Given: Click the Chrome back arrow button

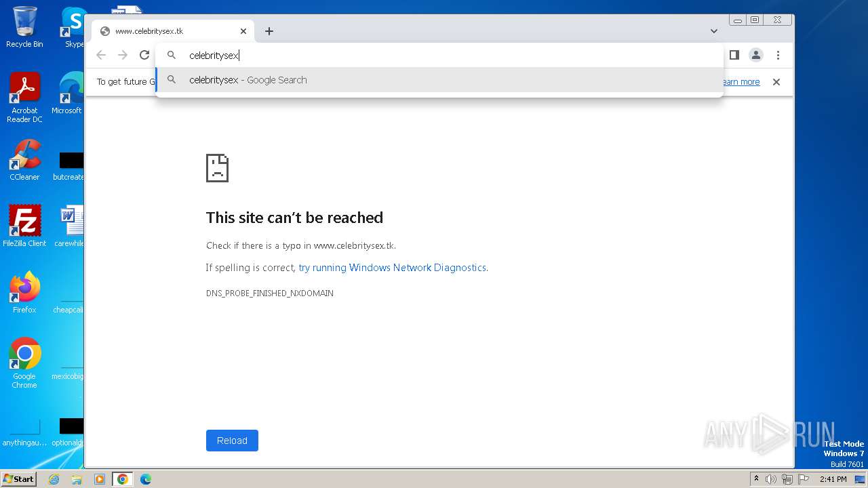Looking at the screenshot, I should [101, 55].
